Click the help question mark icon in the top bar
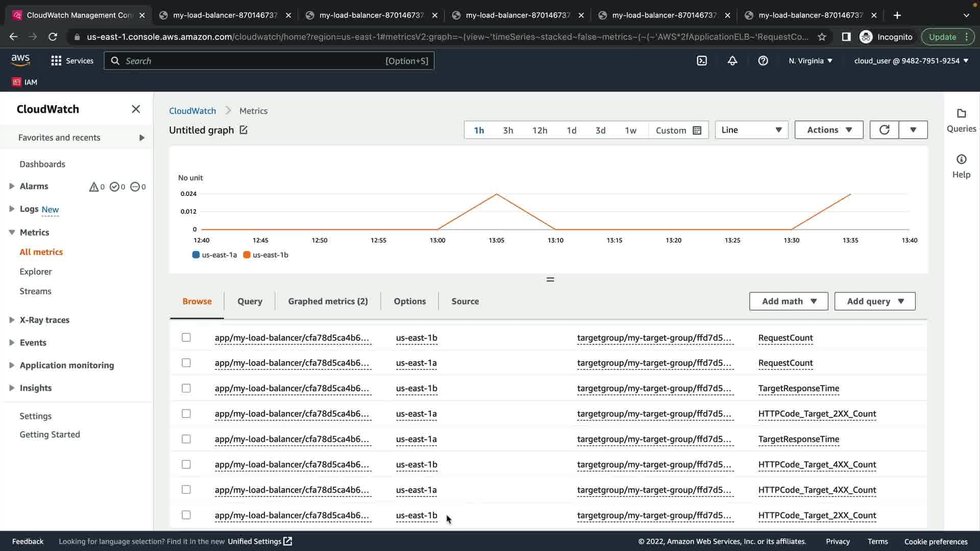This screenshot has height=551, width=980. (763, 61)
